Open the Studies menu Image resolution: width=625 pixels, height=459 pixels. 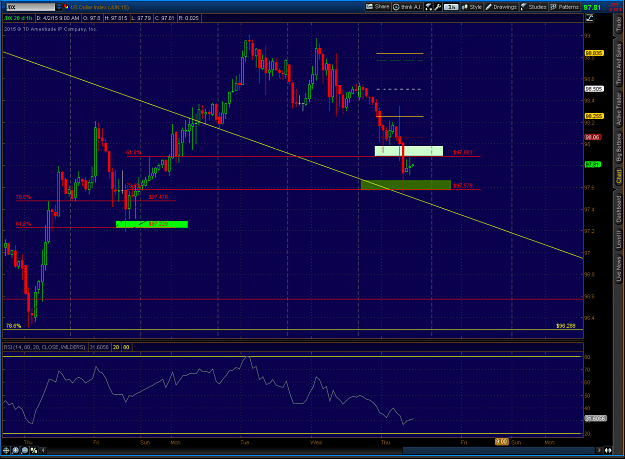(x=534, y=7)
